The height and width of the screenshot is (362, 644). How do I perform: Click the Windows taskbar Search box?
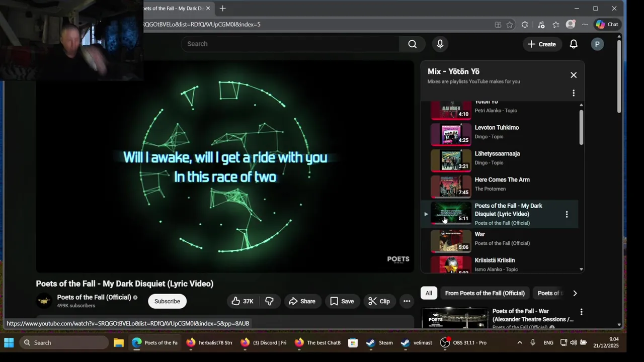coord(64,343)
